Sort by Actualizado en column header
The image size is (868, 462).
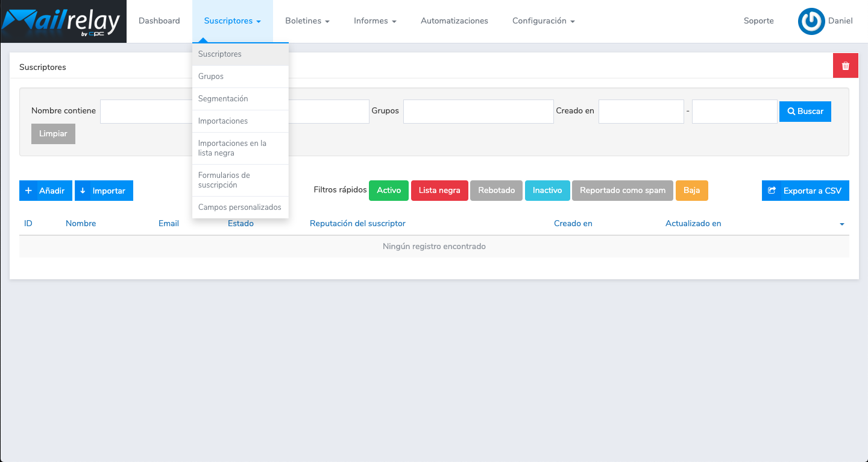(x=693, y=224)
